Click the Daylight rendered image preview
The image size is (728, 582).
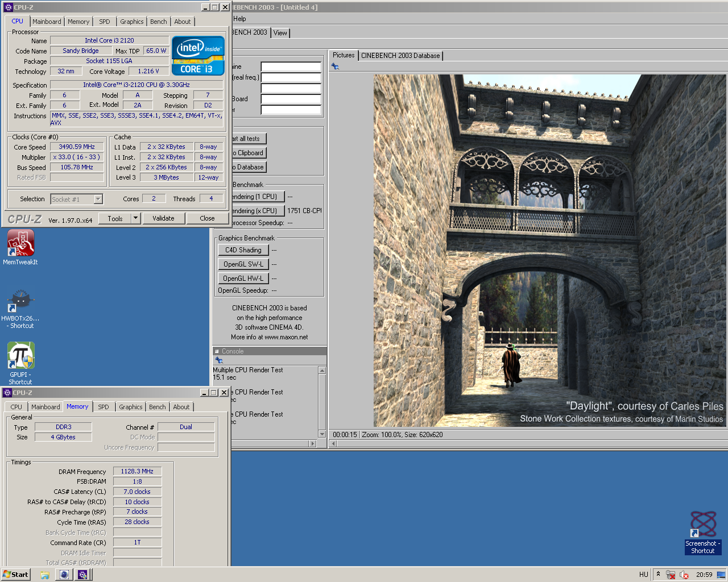click(549, 251)
